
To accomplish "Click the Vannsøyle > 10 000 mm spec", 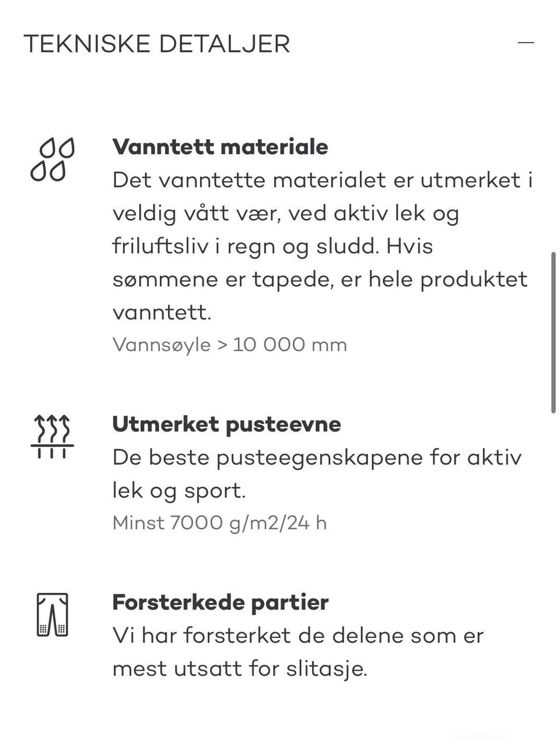I will pyautogui.click(x=230, y=344).
